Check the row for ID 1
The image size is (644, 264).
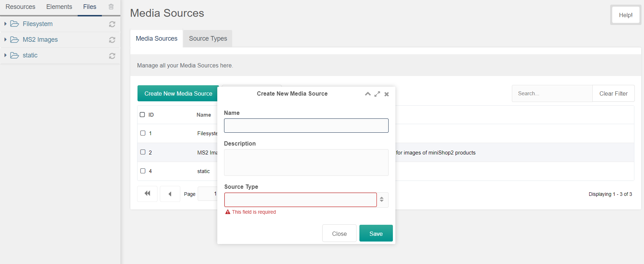pos(143,133)
